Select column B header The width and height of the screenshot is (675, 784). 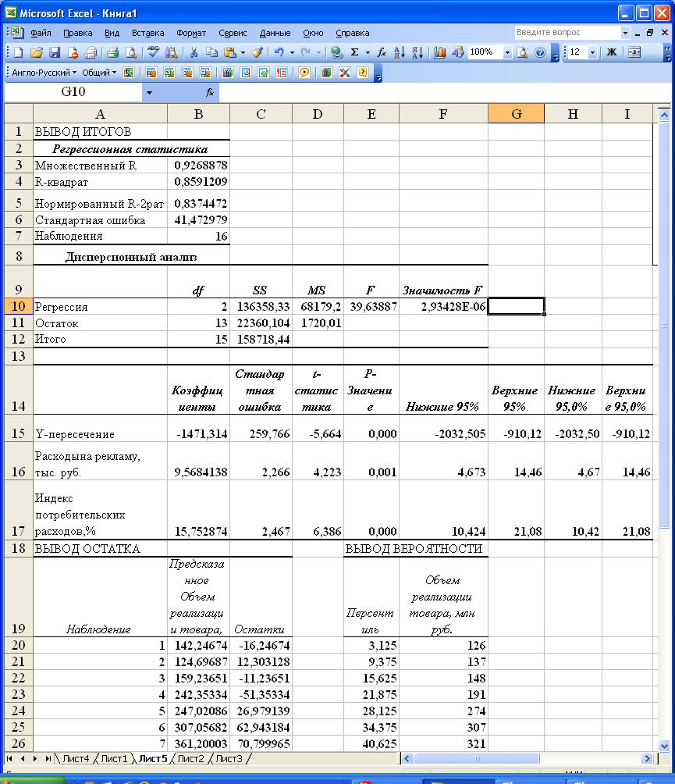click(x=198, y=114)
